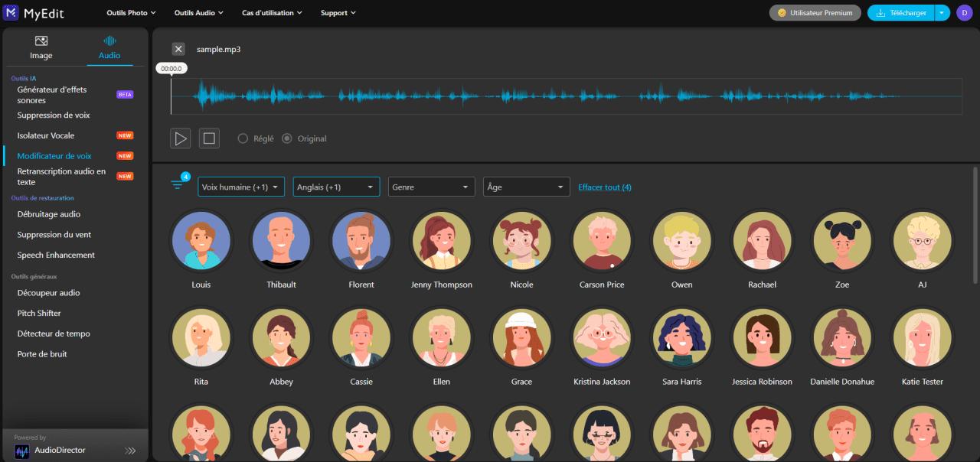Switch to the Audio tab

pos(109,47)
